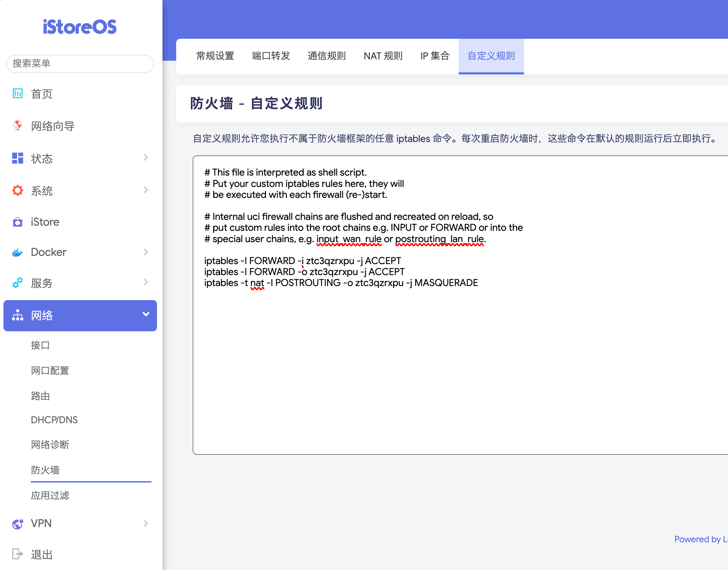The height and width of the screenshot is (570, 728).
Task: Open the 常规设置 tab
Action: [215, 56]
